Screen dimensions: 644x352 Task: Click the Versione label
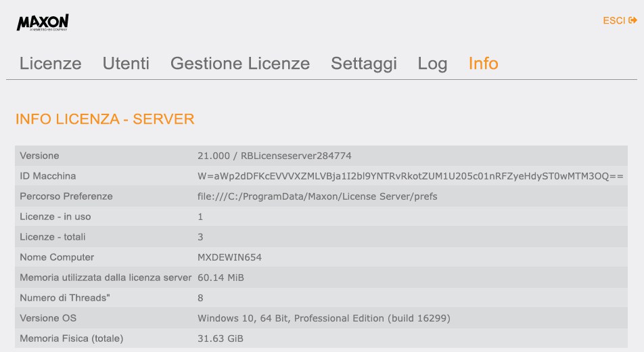coord(39,156)
